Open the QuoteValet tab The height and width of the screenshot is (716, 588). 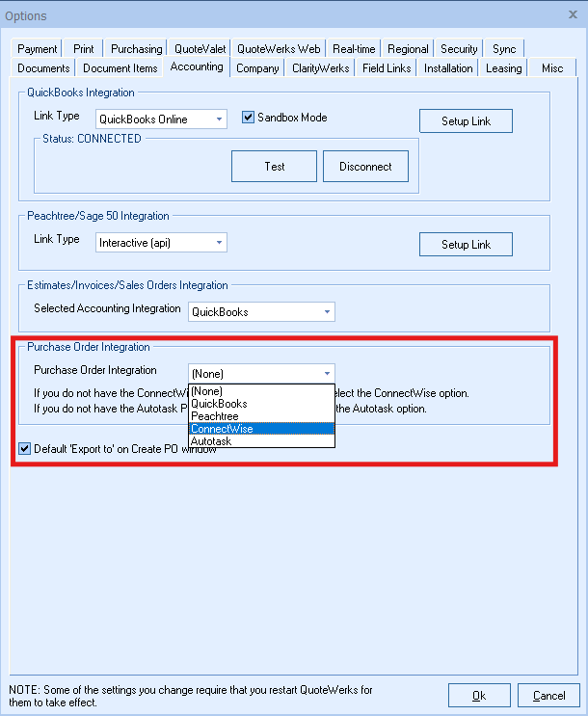click(198, 49)
